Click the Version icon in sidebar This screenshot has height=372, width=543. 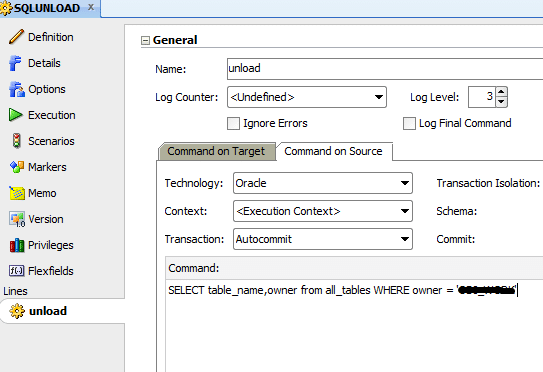pos(17,219)
